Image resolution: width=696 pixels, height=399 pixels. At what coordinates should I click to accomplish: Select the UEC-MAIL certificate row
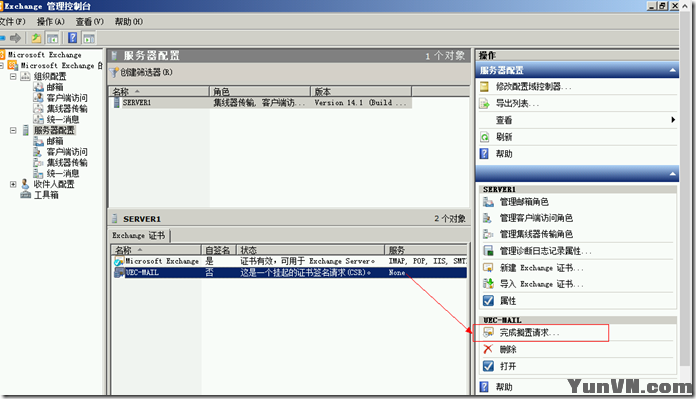[289, 273]
